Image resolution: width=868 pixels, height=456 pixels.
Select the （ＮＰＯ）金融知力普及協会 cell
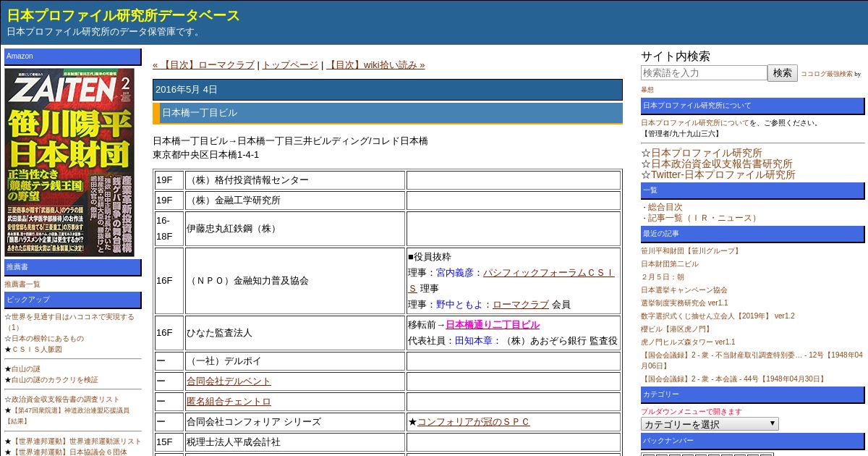(295, 281)
